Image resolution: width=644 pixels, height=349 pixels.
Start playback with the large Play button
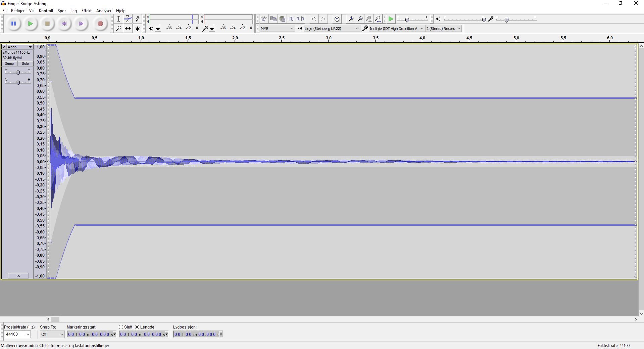click(31, 24)
